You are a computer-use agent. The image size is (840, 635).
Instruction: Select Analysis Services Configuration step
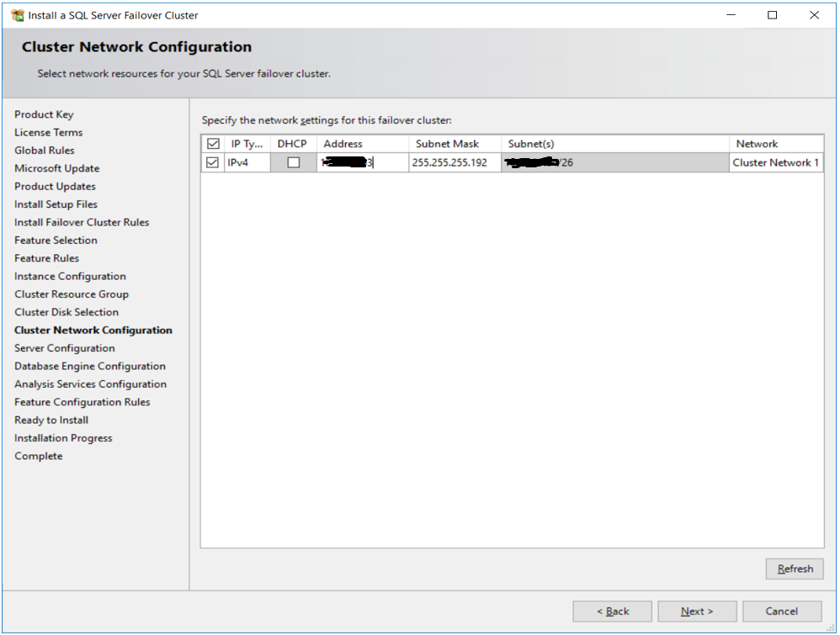point(91,384)
